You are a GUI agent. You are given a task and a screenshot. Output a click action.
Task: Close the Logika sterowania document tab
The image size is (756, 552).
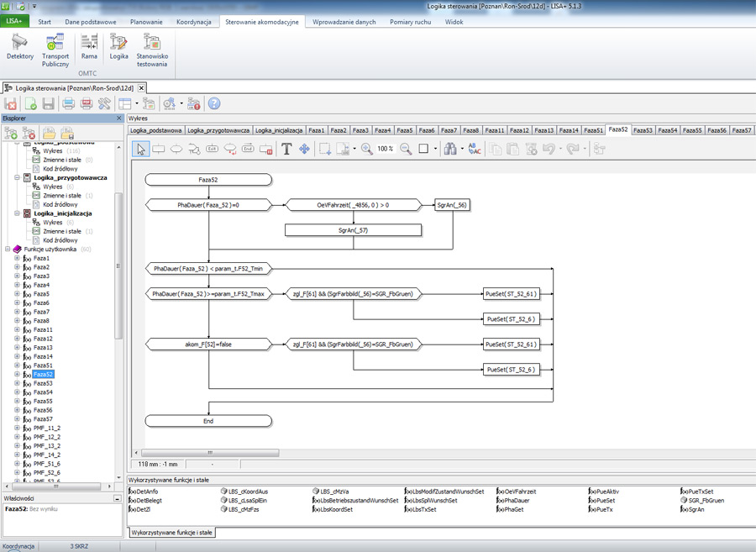pyautogui.click(x=141, y=87)
